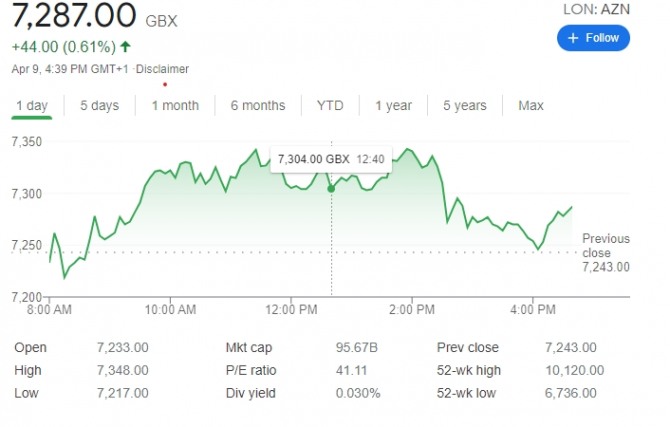The width and height of the screenshot is (670, 427).
Task: Select the 1 year tab
Action: [393, 105]
